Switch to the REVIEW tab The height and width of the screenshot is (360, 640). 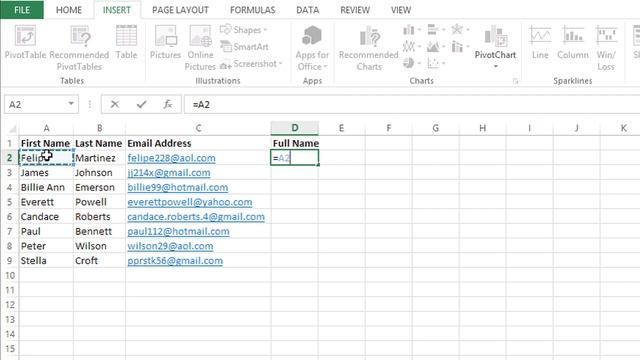[355, 10]
